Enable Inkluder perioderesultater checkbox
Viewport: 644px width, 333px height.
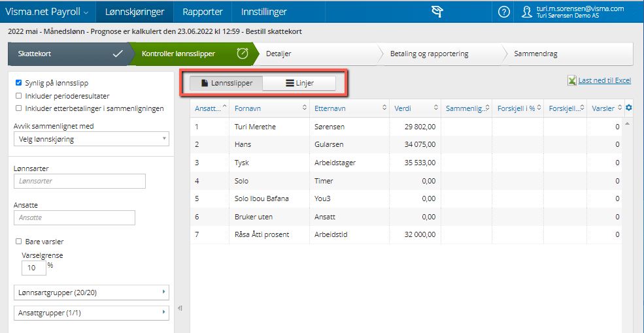(x=18, y=96)
